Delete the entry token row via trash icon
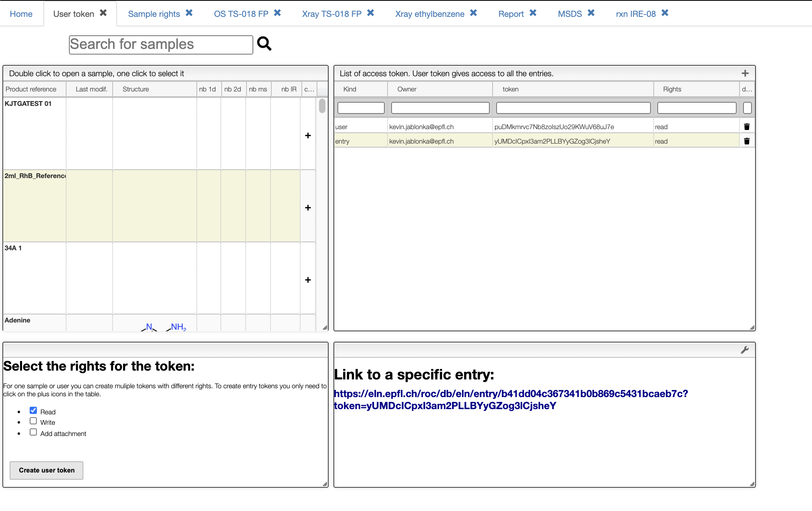The width and height of the screenshot is (812, 511). [x=747, y=141]
